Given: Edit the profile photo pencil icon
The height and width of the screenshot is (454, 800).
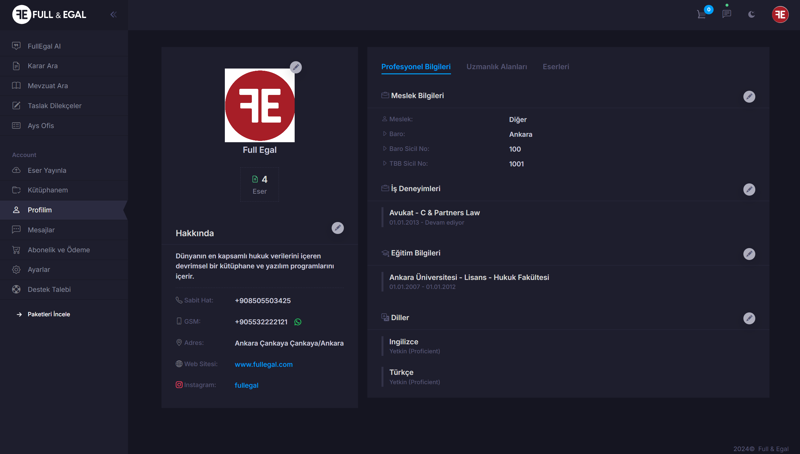Looking at the screenshot, I should coord(295,67).
